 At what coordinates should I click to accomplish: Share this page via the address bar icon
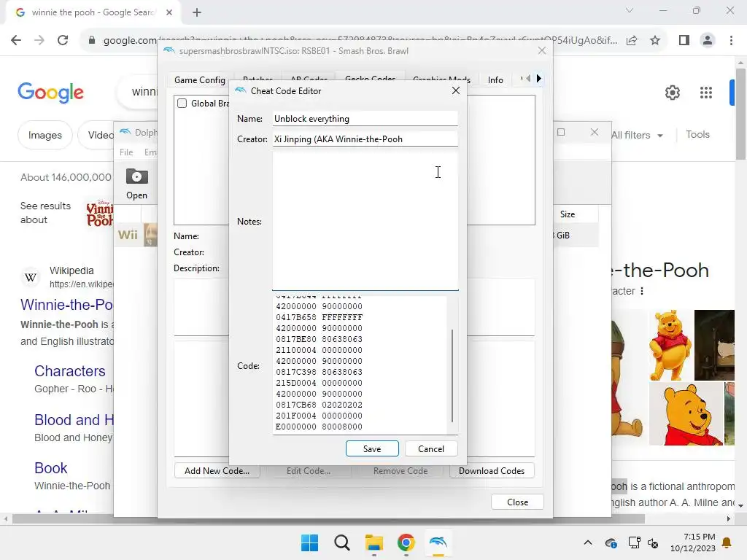tap(632, 41)
